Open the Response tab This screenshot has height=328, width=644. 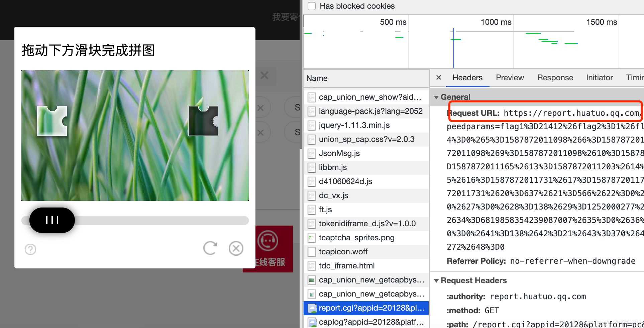(555, 78)
